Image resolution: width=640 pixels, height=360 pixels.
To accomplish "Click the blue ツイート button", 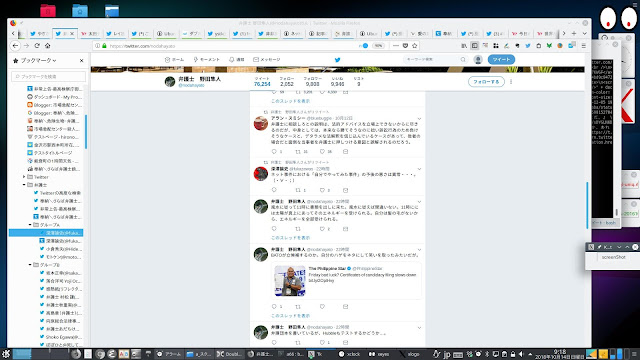I will tap(501, 60).
